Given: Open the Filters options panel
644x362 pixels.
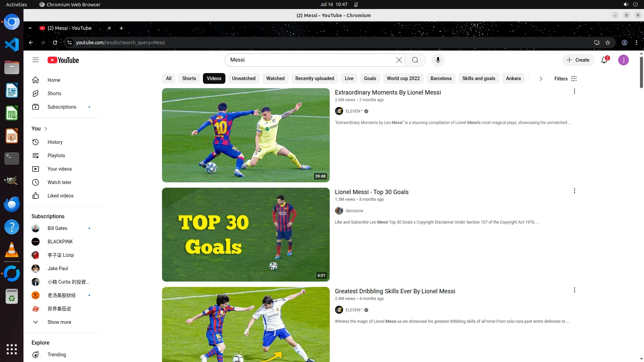Looking at the screenshot, I should [566, 79].
